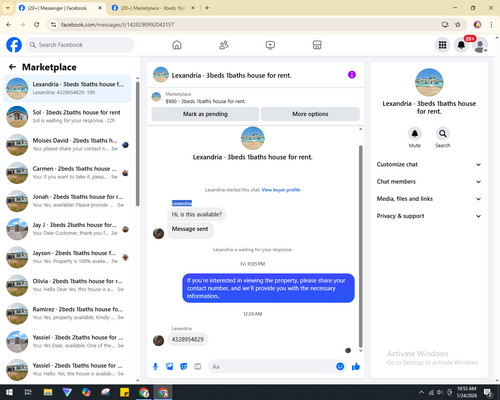Open the Windows Start menu
Viewport: 500px width, 400px height.
(x=9, y=392)
